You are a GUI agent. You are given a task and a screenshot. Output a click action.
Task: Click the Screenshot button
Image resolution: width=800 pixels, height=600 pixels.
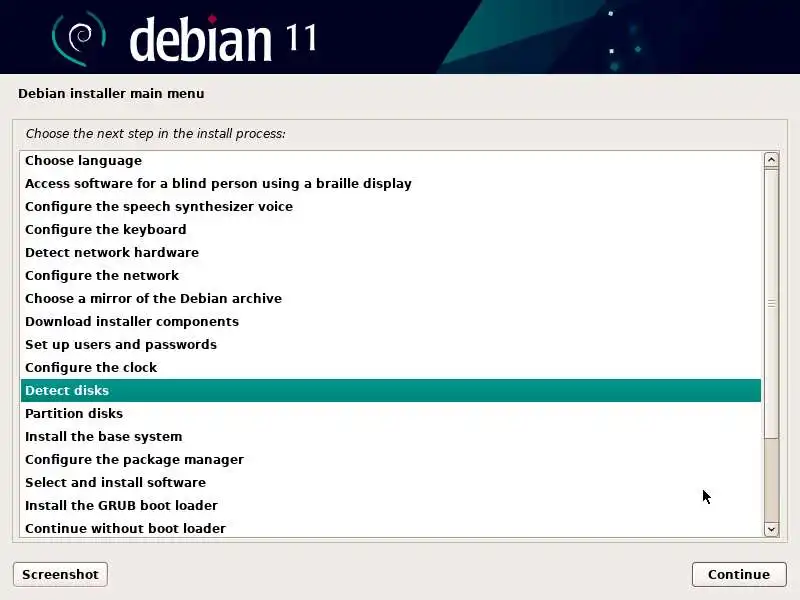pos(60,574)
